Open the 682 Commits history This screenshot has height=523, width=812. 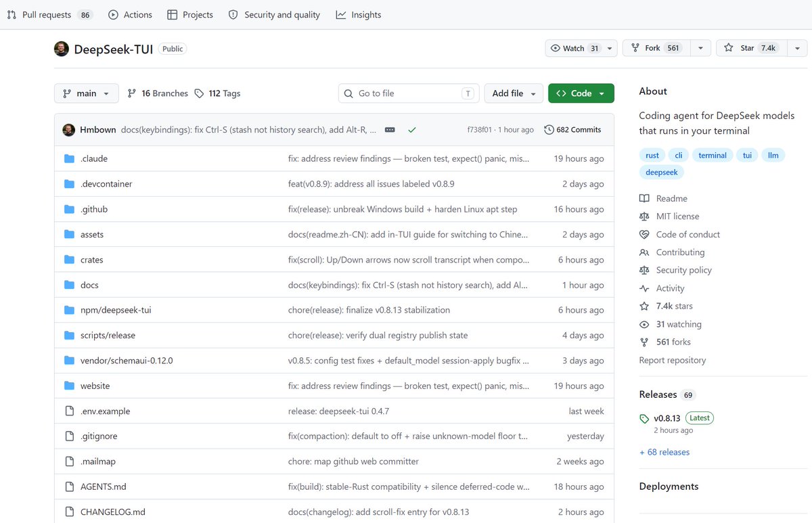pos(572,130)
